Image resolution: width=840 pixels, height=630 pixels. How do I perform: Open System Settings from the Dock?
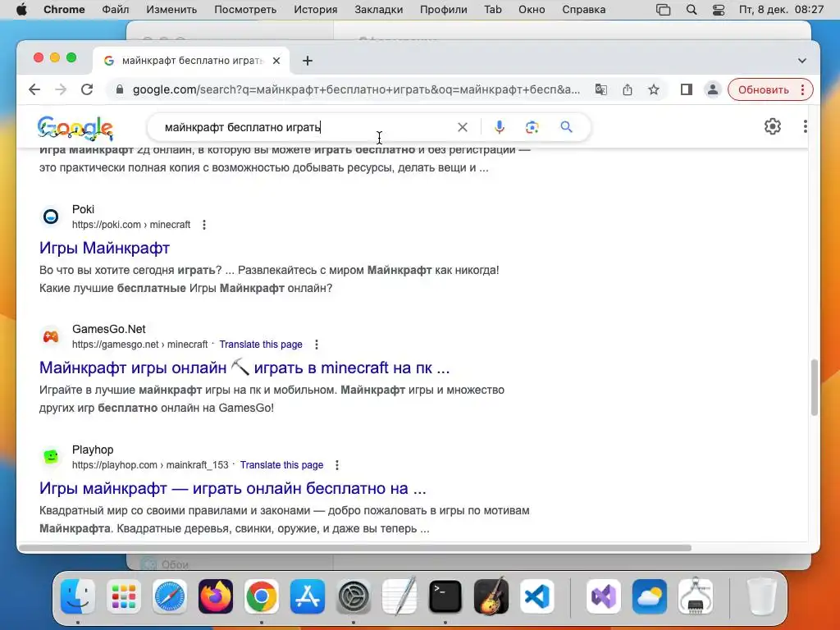(354, 596)
